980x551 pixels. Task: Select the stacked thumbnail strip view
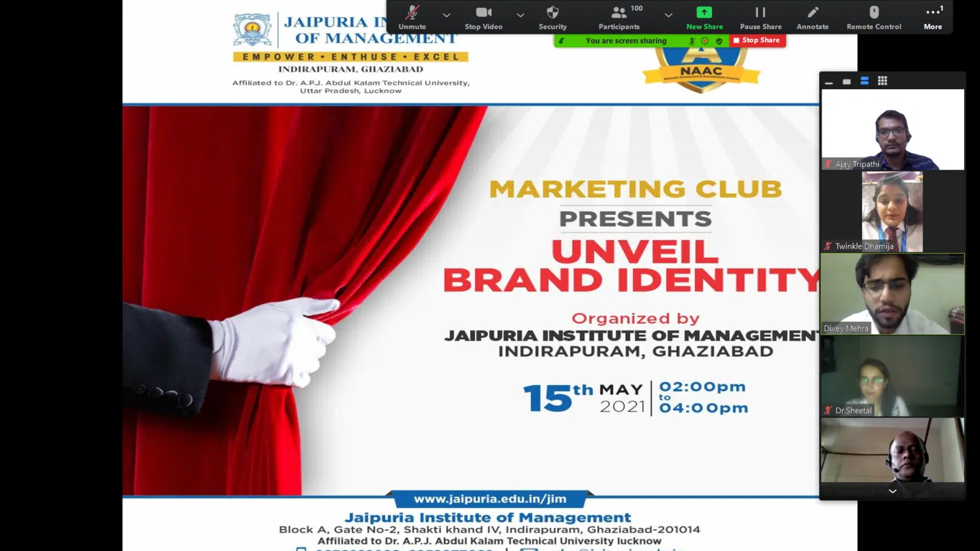[x=865, y=81]
